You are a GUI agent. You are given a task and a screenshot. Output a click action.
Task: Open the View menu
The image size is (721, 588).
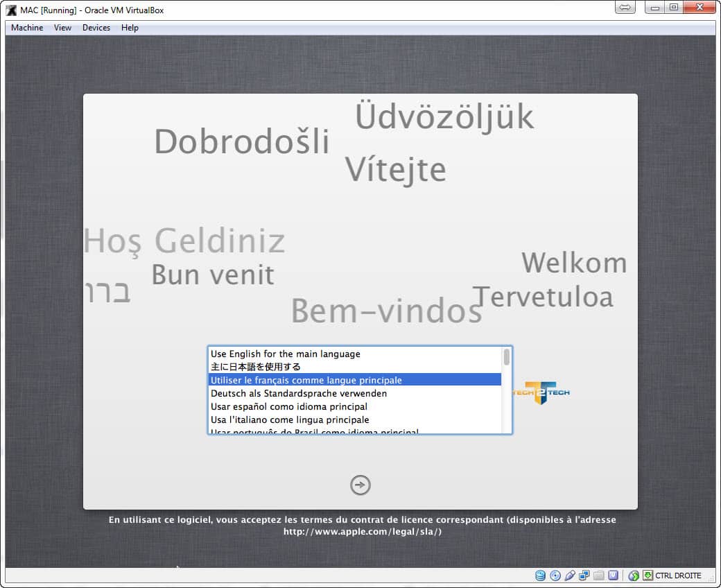point(62,28)
